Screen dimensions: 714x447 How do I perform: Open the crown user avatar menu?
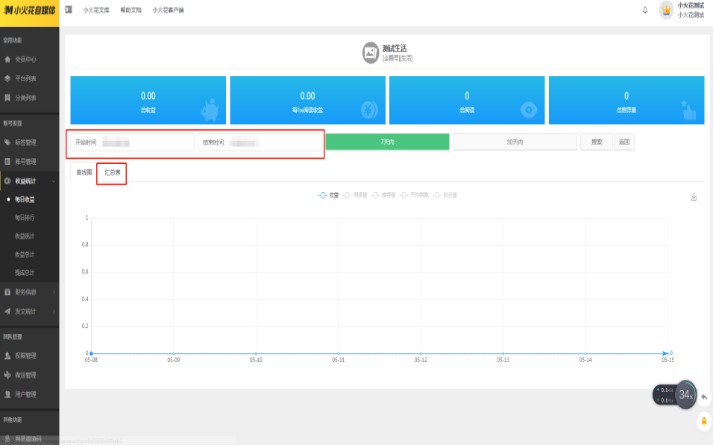[666, 10]
